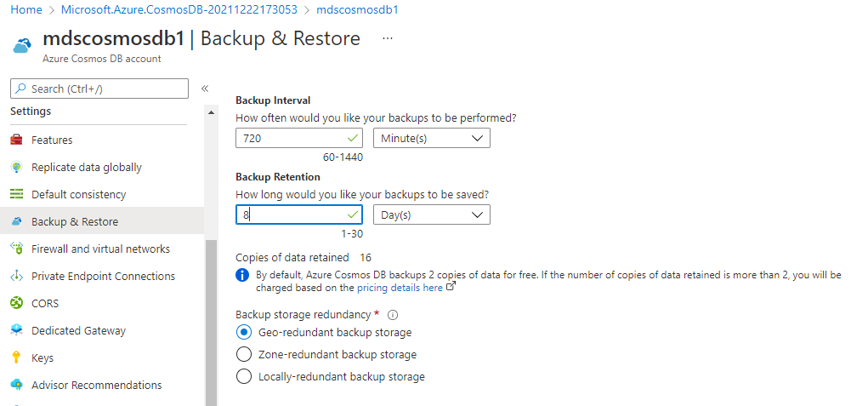Click the Backup Interval 720 input field
The width and height of the screenshot is (868, 406).
coord(299,138)
